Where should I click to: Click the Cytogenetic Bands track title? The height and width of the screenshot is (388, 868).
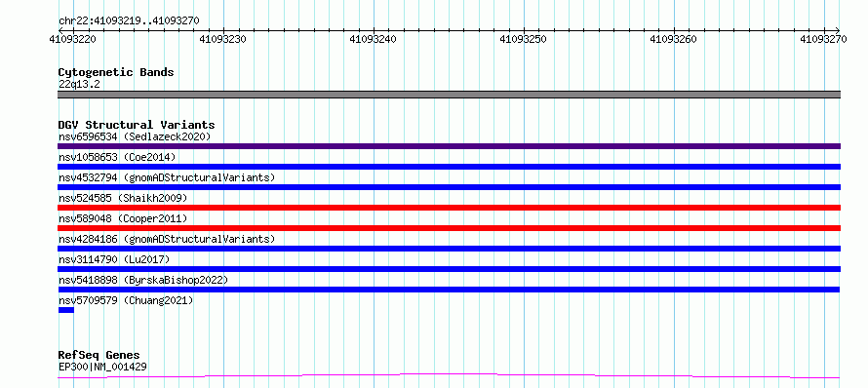[x=116, y=72]
